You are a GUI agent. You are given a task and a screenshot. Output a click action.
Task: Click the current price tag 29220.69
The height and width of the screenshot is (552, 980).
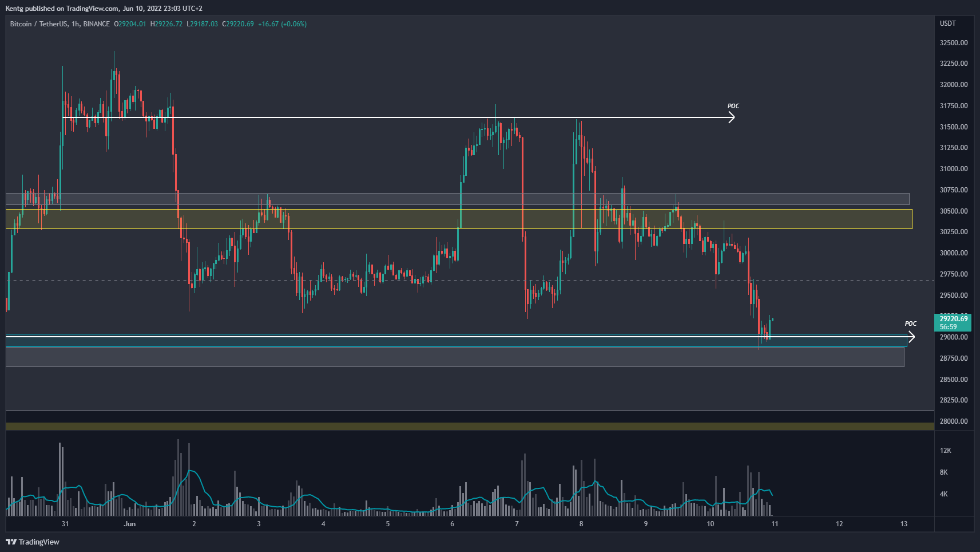click(x=954, y=319)
